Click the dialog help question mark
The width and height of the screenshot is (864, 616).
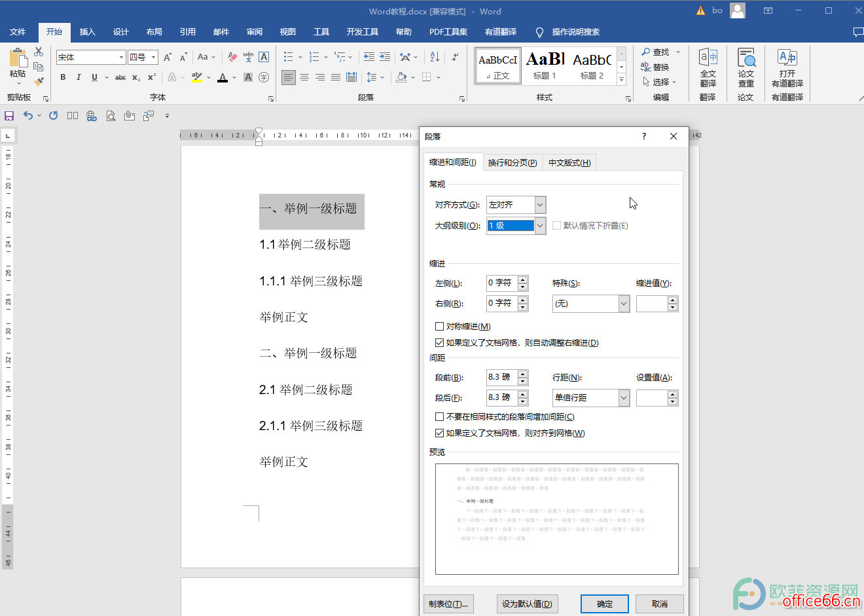pyautogui.click(x=644, y=136)
